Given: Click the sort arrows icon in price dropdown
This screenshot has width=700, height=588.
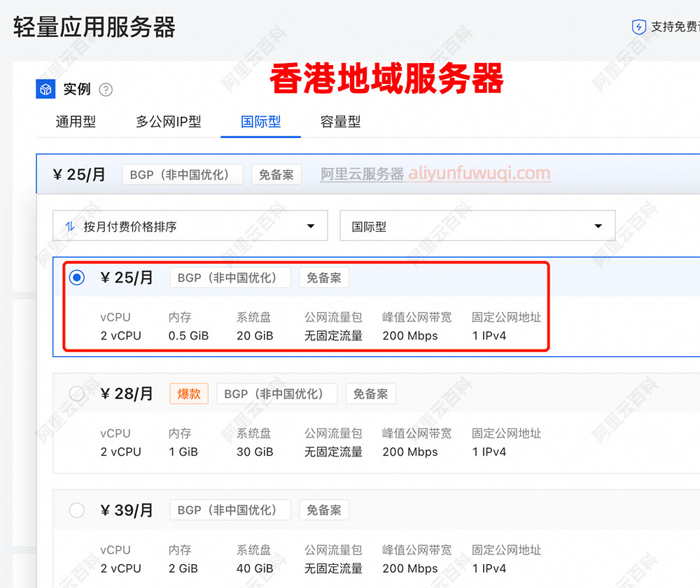Looking at the screenshot, I should click(x=70, y=226).
